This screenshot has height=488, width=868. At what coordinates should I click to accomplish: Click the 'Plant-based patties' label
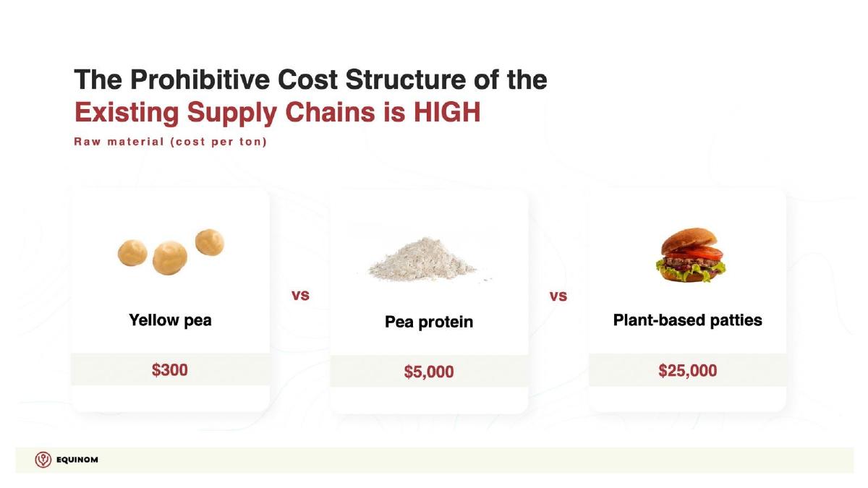pos(687,320)
